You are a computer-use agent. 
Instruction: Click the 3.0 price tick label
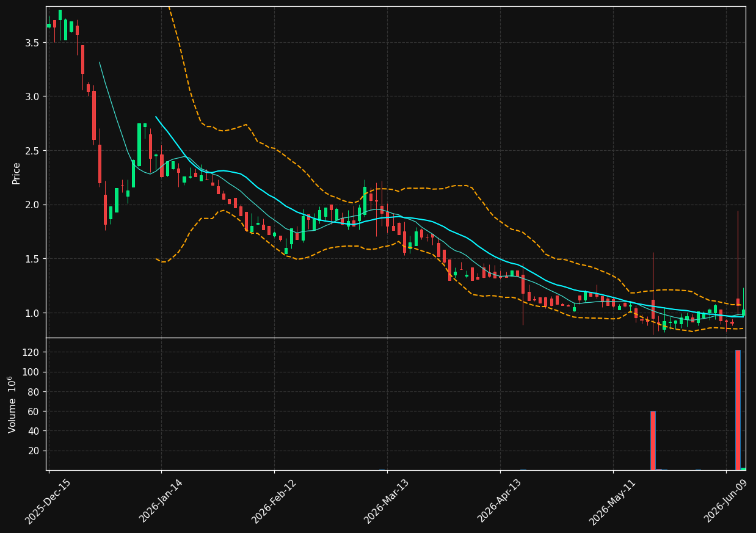pos(32,96)
